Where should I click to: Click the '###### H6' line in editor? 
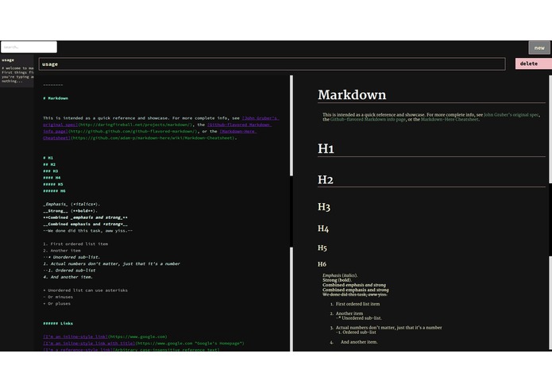54,191
